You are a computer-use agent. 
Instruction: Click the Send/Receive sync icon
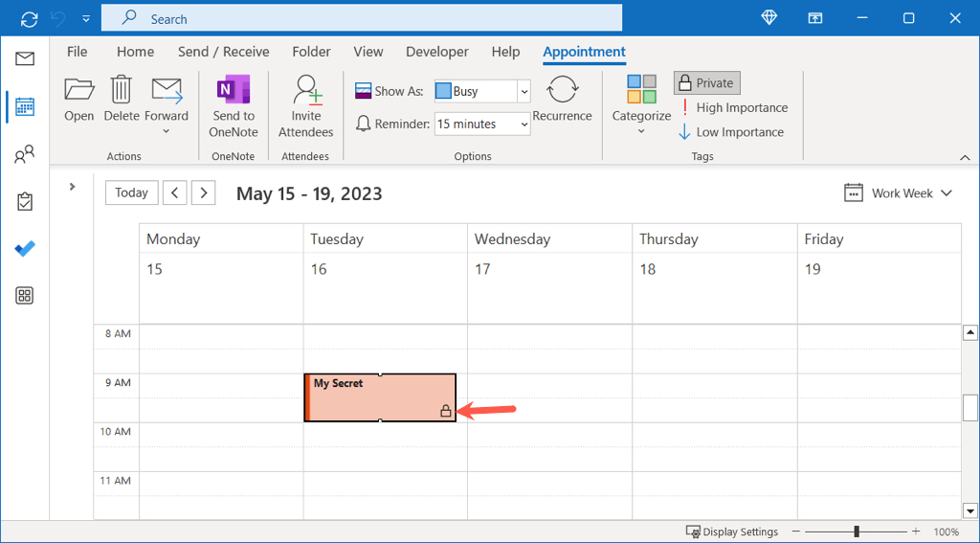click(29, 19)
